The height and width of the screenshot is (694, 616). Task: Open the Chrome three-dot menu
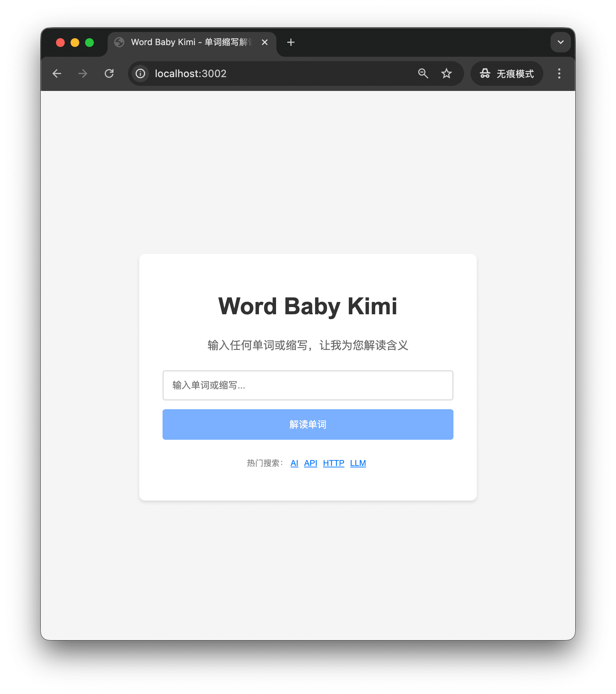click(559, 73)
